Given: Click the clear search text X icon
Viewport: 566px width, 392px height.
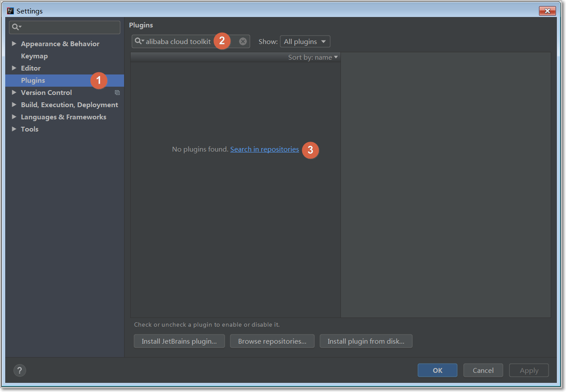Looking at the screenshot, I should point(243,41).
